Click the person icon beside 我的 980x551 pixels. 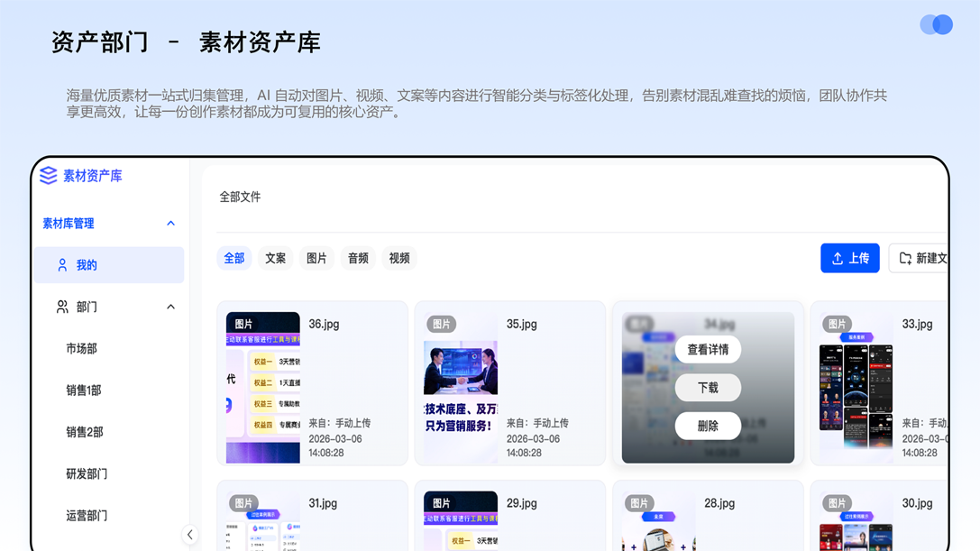pyautogui.click(x=62, y=265)
